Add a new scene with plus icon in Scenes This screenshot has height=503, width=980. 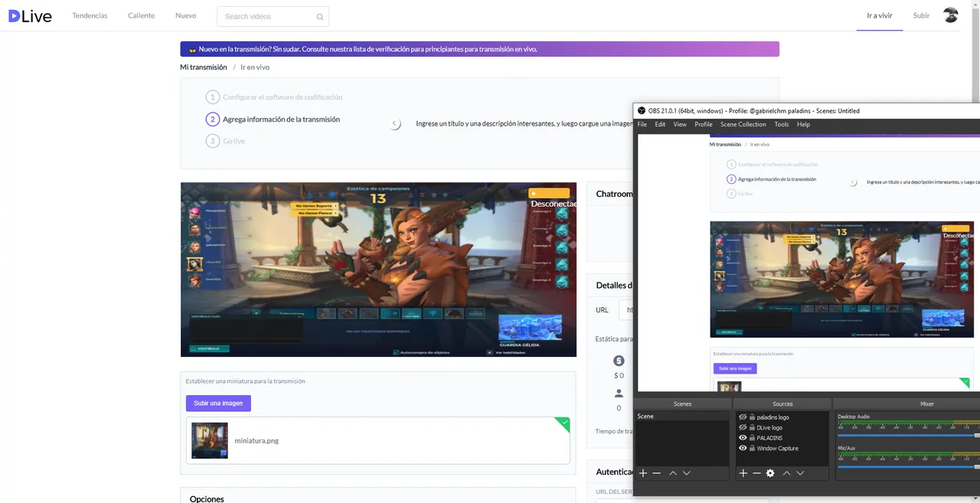point(643,473)
